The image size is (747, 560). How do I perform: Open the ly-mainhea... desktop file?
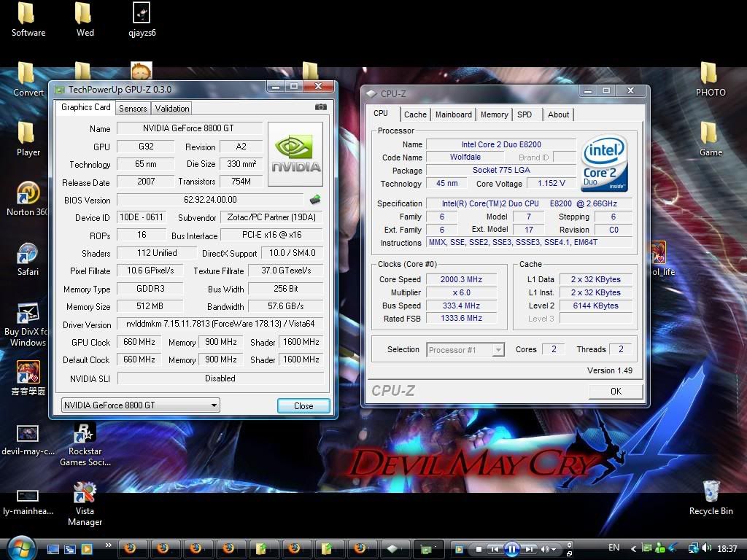pos(28,502)
